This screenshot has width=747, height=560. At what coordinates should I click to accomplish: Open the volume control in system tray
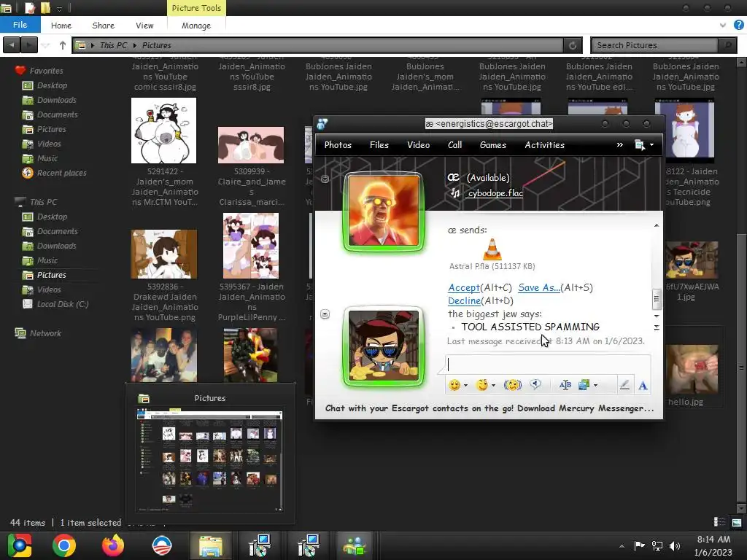pyautogui.click(x=675, y=546)
